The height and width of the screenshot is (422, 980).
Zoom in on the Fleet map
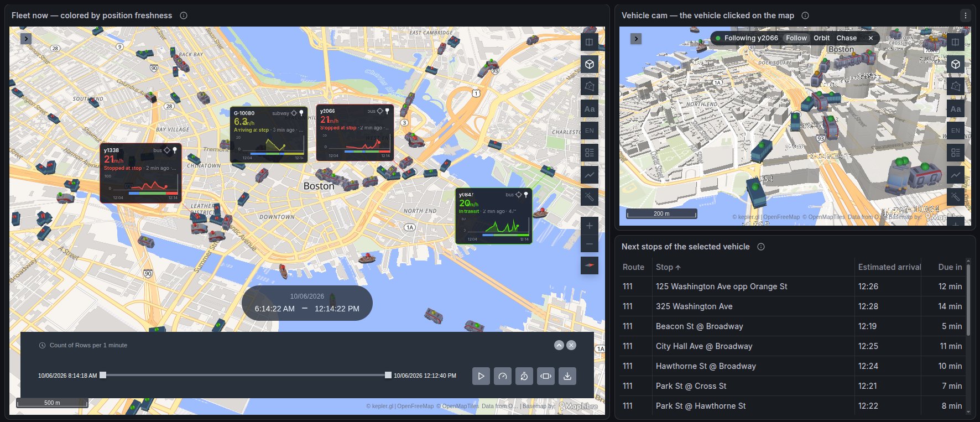pyautogui.click(x=590, y=226)
